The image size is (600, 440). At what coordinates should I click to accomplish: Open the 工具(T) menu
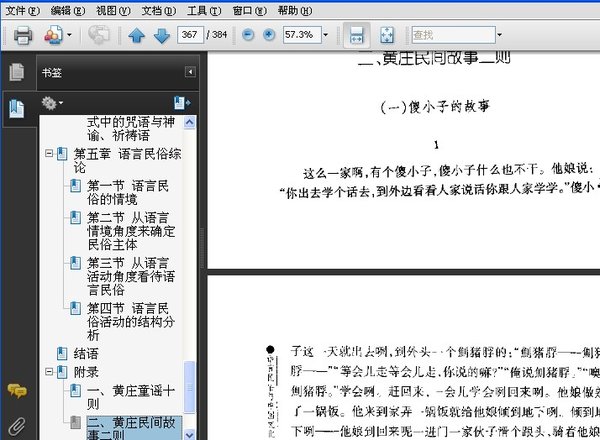click(204, 11)
